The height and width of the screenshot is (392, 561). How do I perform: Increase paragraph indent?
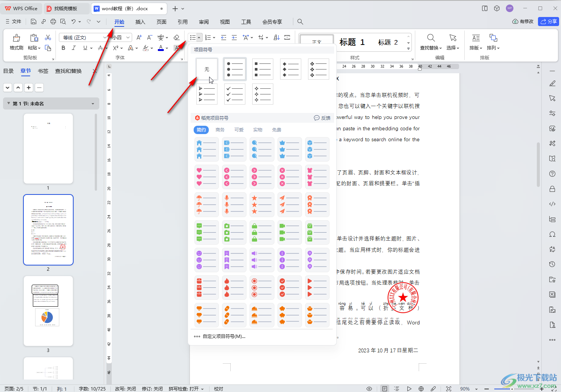[234, 37]
